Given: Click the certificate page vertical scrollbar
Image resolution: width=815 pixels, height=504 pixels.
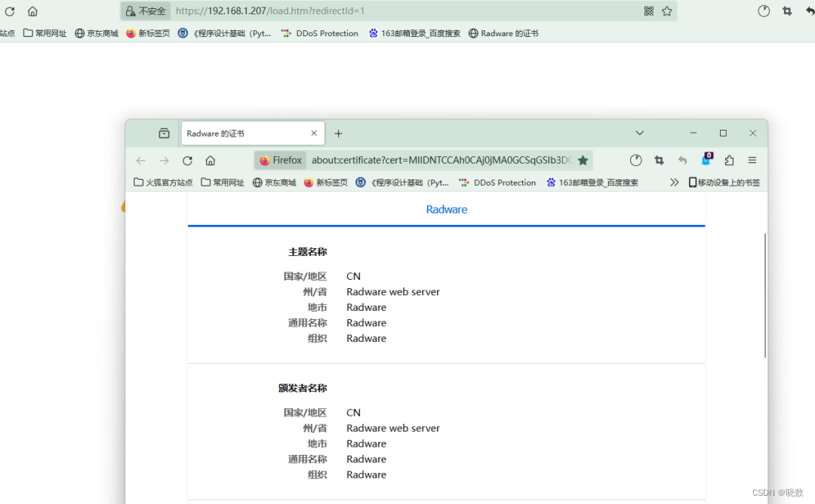Looking at the screenshot, I should click(765, 296).
